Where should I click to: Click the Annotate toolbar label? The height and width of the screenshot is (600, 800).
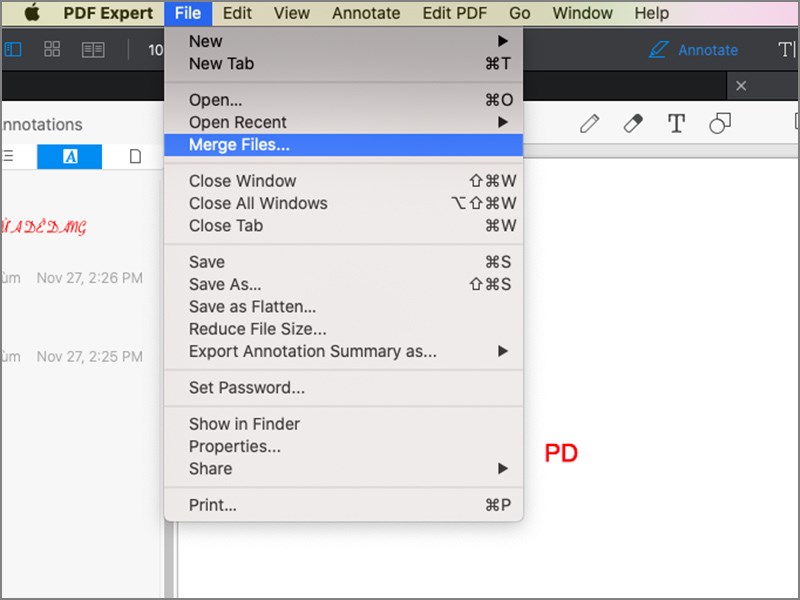pyautogui.click(x=708, y=50)
